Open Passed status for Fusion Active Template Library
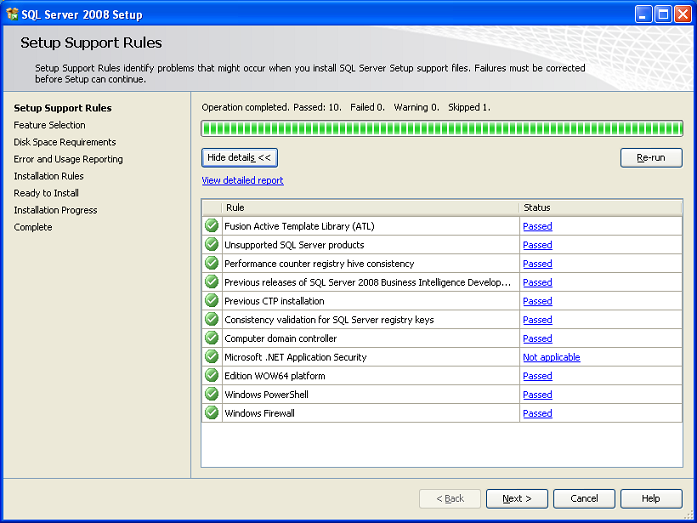 click(x=537, y=226)
